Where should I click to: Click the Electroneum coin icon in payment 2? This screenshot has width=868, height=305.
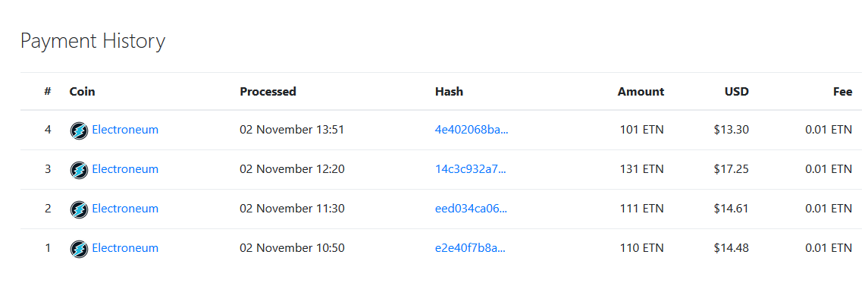click(x=79, y=209)
